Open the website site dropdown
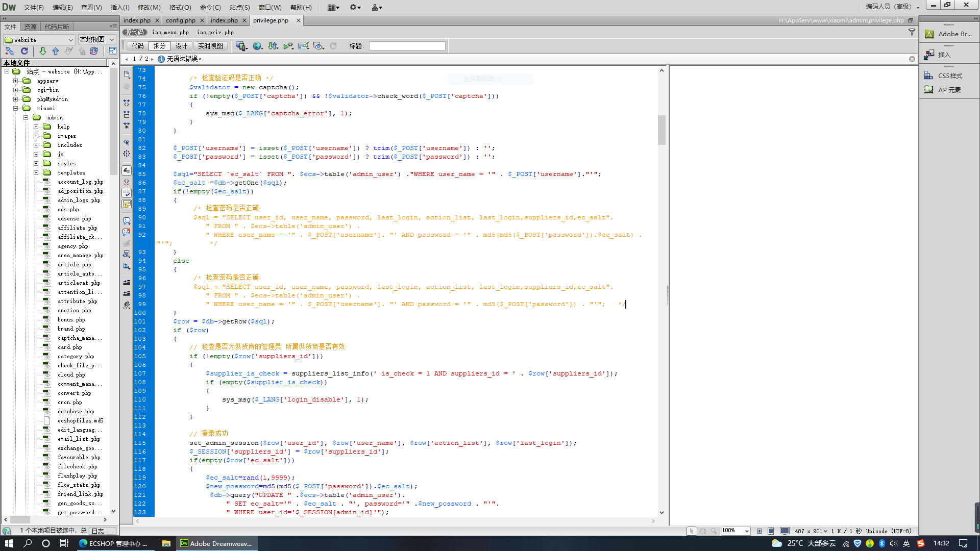The height and width of the screenshot is (551, 980). click(x=39, y=40)
